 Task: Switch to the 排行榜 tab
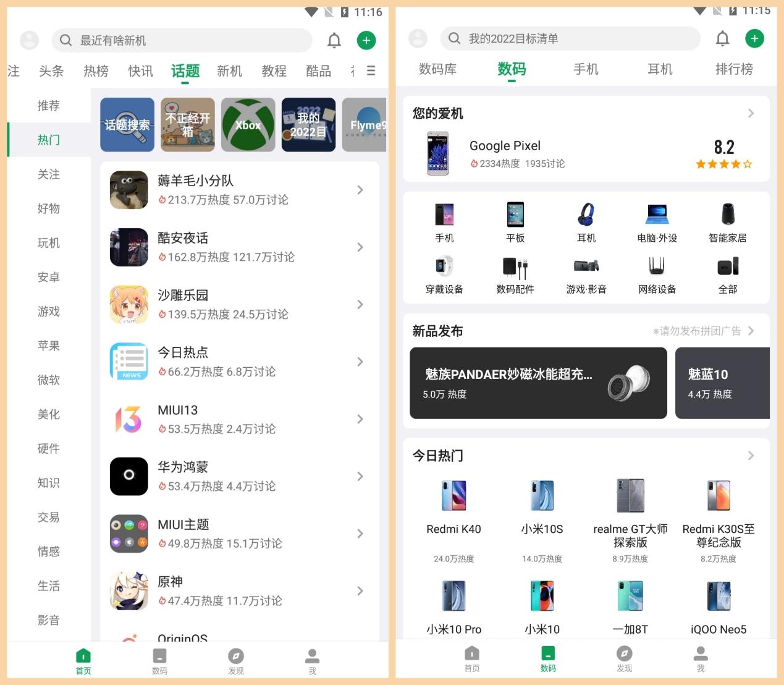click(x=734, y=69)
